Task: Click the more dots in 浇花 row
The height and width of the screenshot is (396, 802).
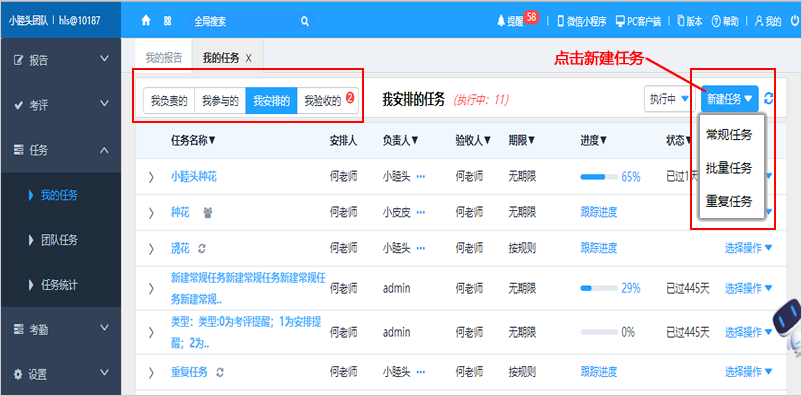Action: pyautogui.click(x=421, y=248)
